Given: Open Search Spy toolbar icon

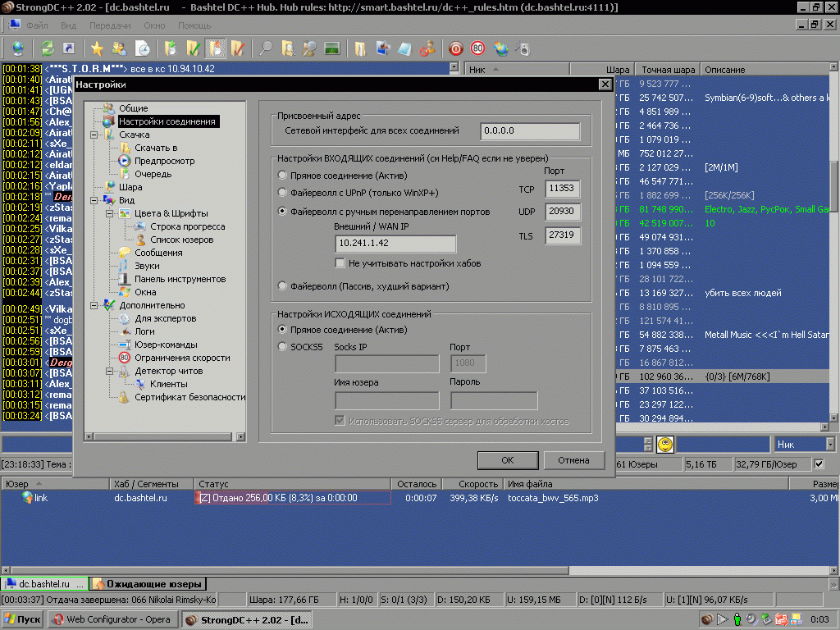Looking at the screenshot, I should [309, 48].
